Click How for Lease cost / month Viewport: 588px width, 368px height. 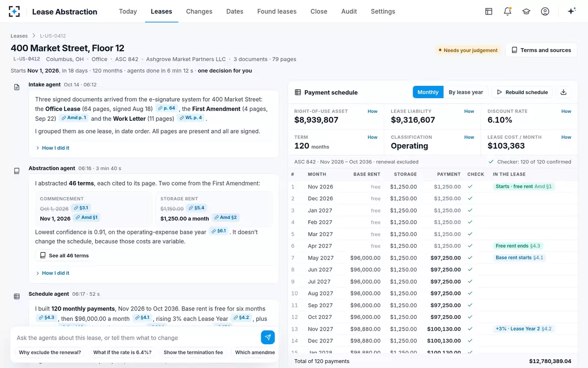[x=566, y=137]
